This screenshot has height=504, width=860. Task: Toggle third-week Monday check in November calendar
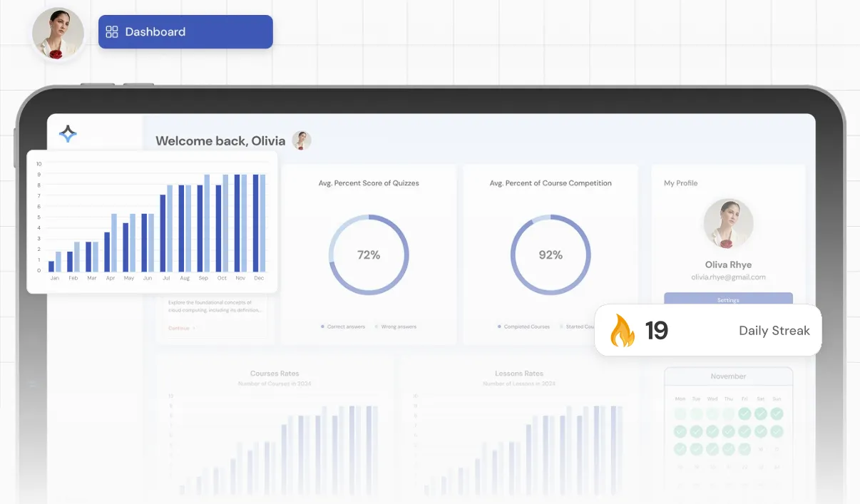click(x=680, y=449)
